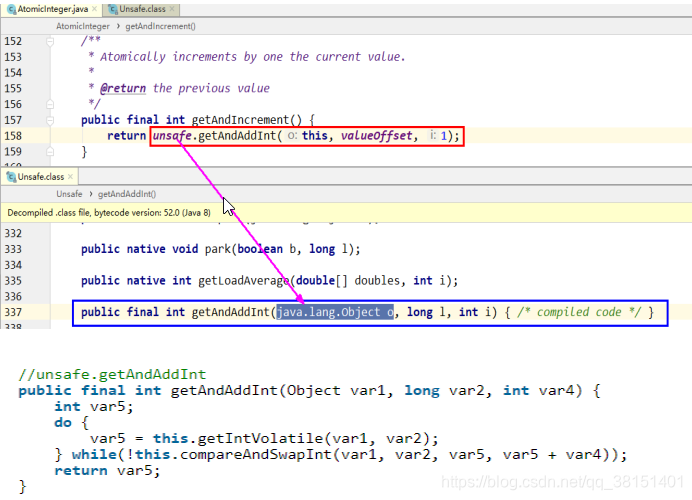The image size is (692, 500).
Task: Click the valueOffset argument
Action: [x=376, y=135]
